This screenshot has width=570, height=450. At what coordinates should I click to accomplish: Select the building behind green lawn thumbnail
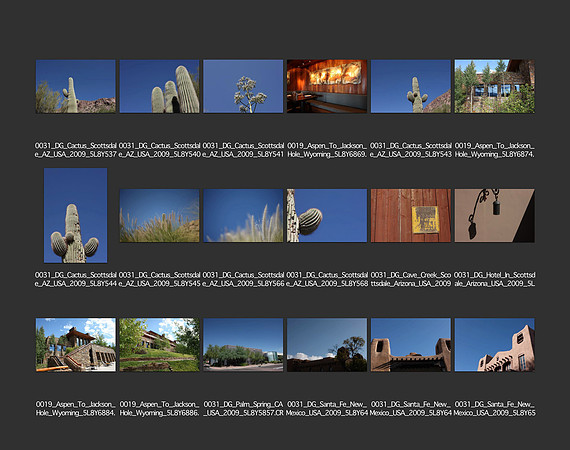point(160,345)
